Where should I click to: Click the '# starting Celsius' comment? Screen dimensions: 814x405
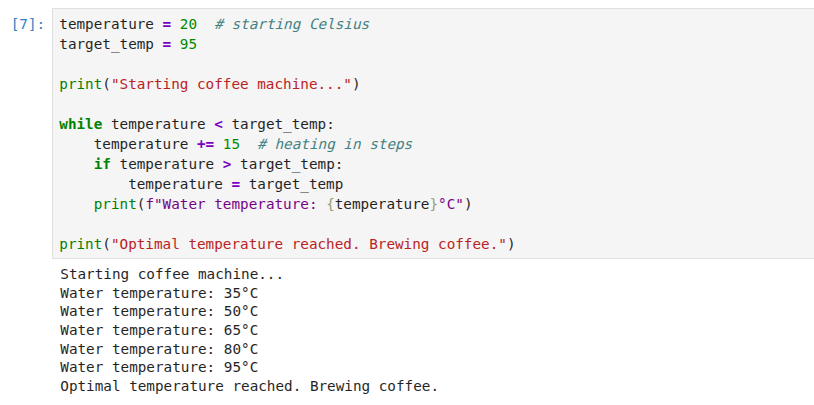(292, 24)
